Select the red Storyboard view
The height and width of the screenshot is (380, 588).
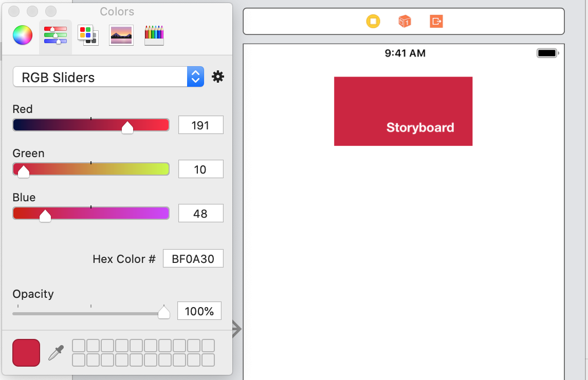click(403, 111)
